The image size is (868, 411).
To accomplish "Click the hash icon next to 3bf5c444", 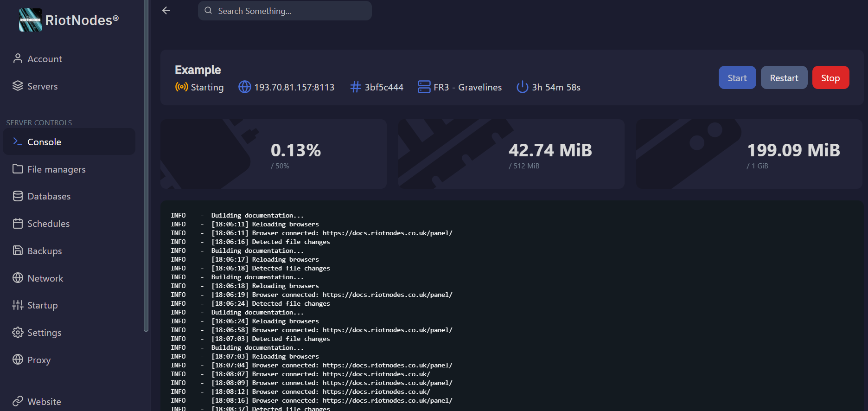I will (x=355, y=87).
